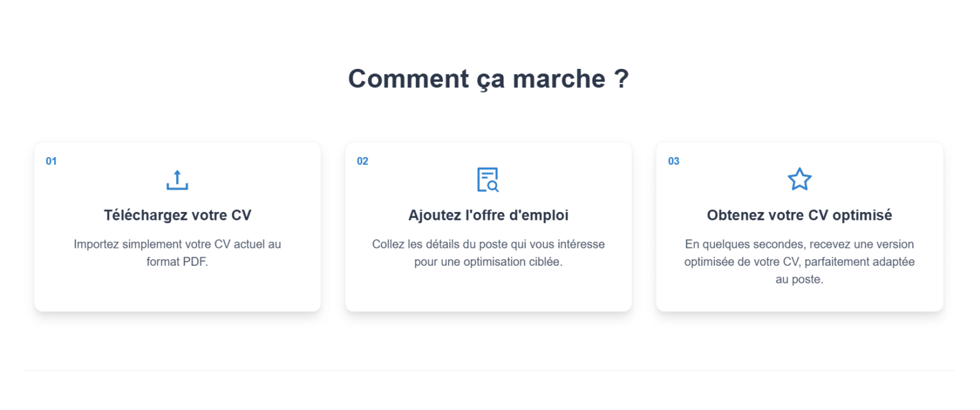This screenshot has width=980, height=410.
Task: Click the '03' step number label
Action: [673, 161]
